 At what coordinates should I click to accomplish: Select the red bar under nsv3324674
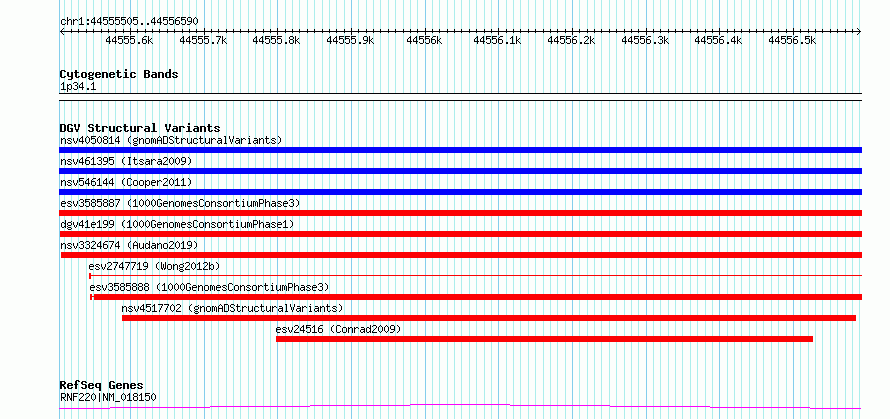pyautogui.click(x=461, y=255)
